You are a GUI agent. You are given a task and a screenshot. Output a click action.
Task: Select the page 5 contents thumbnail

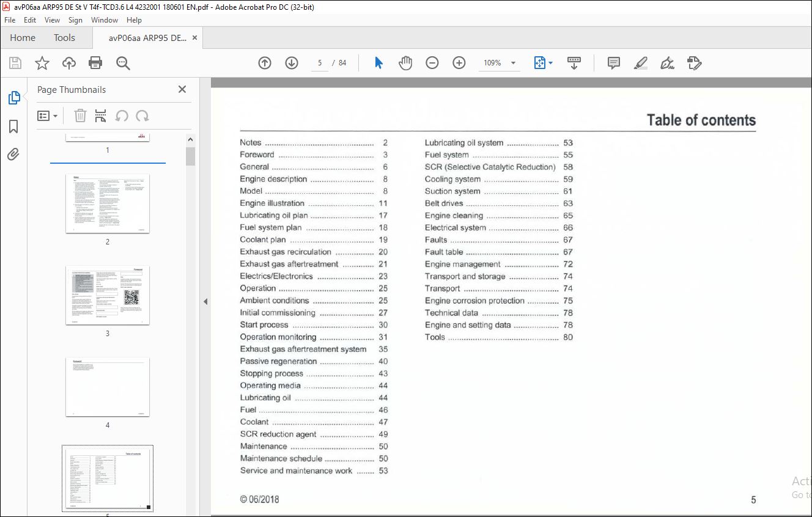108,479
